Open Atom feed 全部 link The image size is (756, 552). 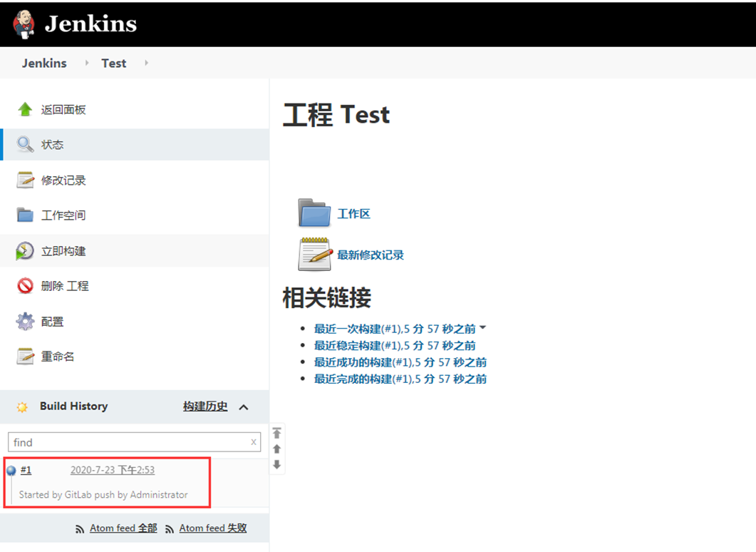(x=123, y=528)
